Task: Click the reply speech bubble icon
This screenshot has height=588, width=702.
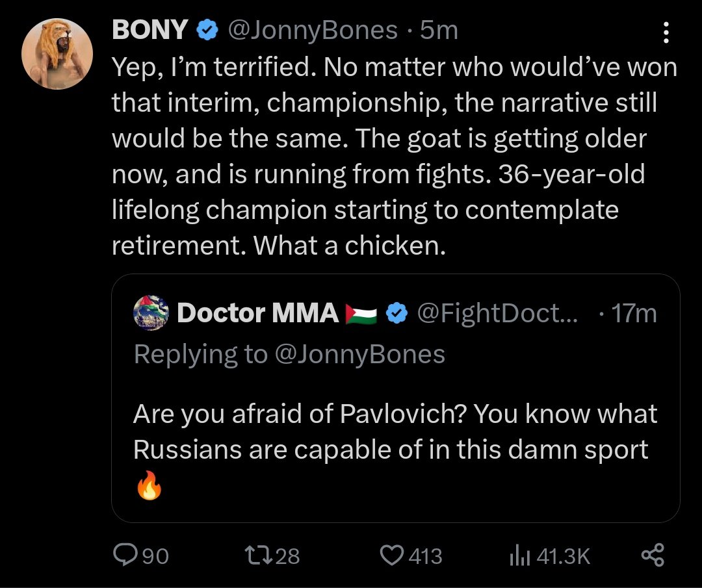Action: [x=123, y=555]
